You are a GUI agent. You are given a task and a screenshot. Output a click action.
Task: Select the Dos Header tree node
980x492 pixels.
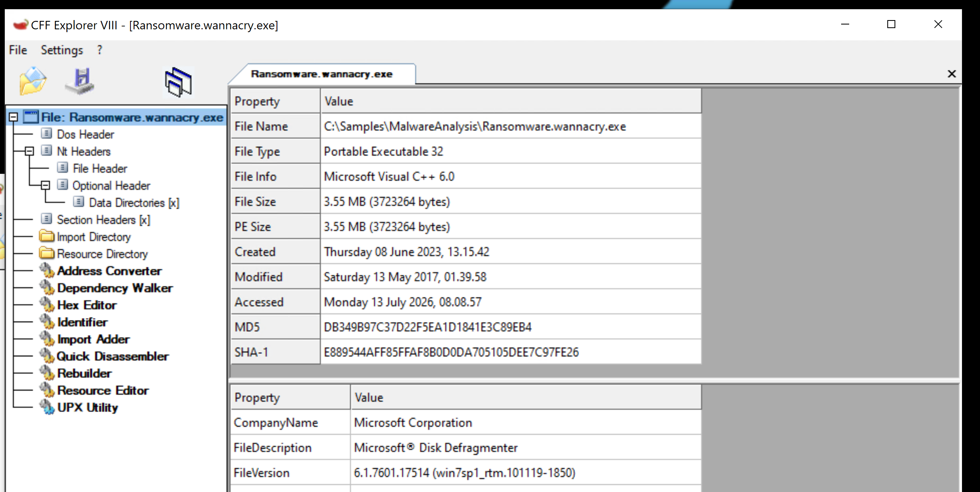coord(85,134)
